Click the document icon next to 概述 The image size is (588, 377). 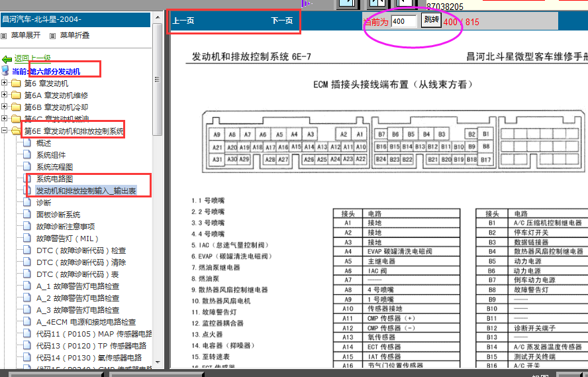27,142
